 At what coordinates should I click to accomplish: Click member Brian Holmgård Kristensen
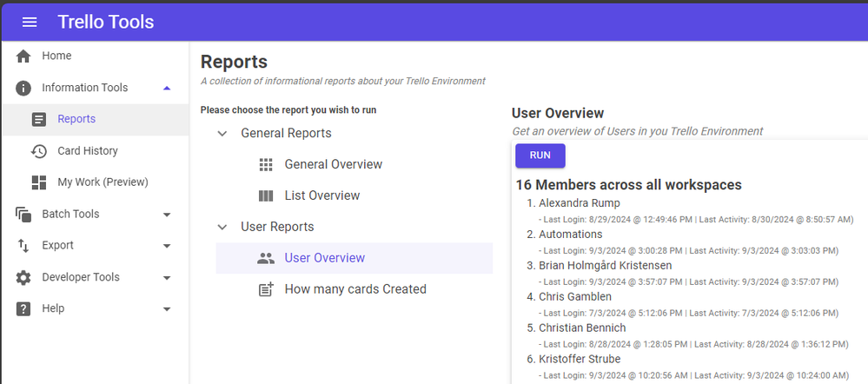(605, 266)
